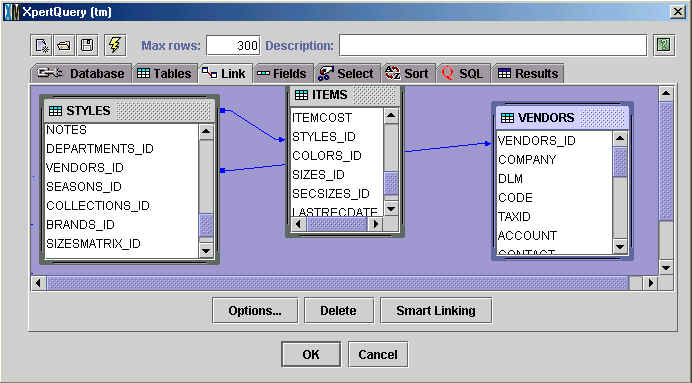Click the Cancel button

pyautogui.click(x=378, y=354)
